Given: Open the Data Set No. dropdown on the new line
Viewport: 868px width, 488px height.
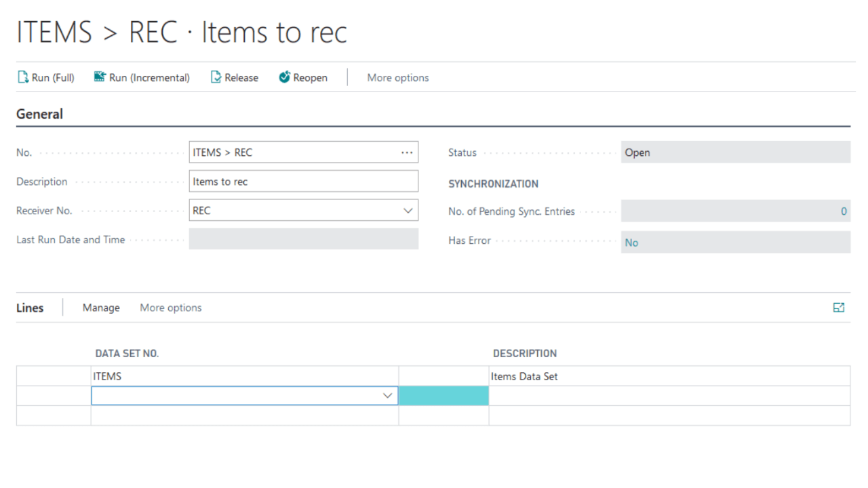Looking at the screenshot, I should coord(388,396).
